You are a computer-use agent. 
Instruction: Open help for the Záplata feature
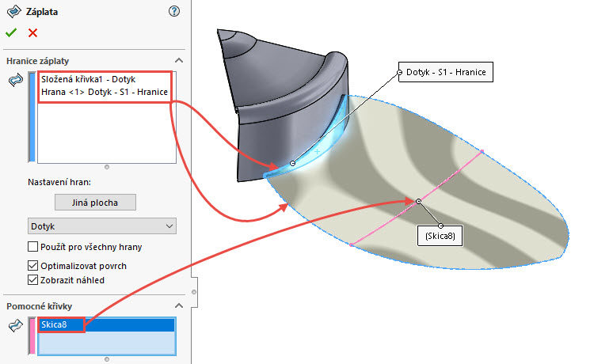point(174,11)
